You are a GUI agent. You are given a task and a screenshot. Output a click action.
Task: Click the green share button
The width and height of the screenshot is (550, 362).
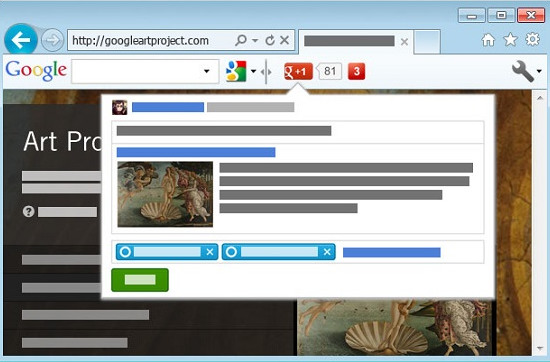(x=140, y=280)
